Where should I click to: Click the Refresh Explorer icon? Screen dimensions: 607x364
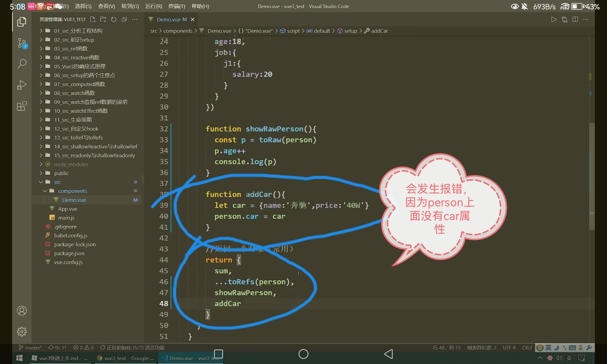114,19
